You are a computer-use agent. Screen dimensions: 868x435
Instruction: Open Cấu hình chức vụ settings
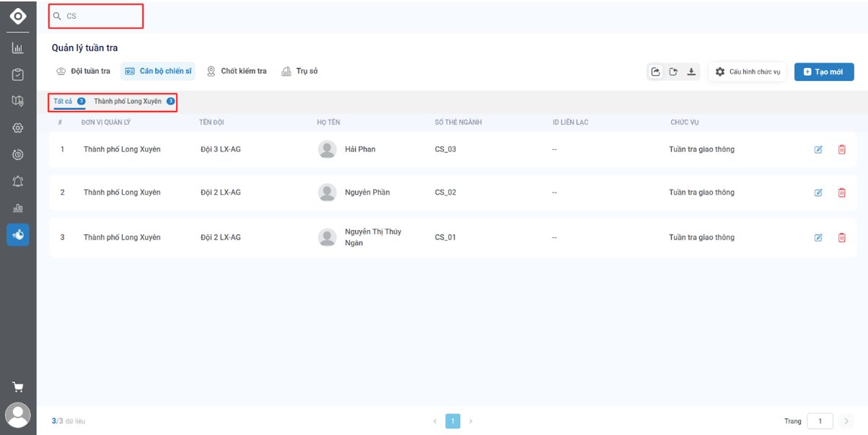[748, 71]
